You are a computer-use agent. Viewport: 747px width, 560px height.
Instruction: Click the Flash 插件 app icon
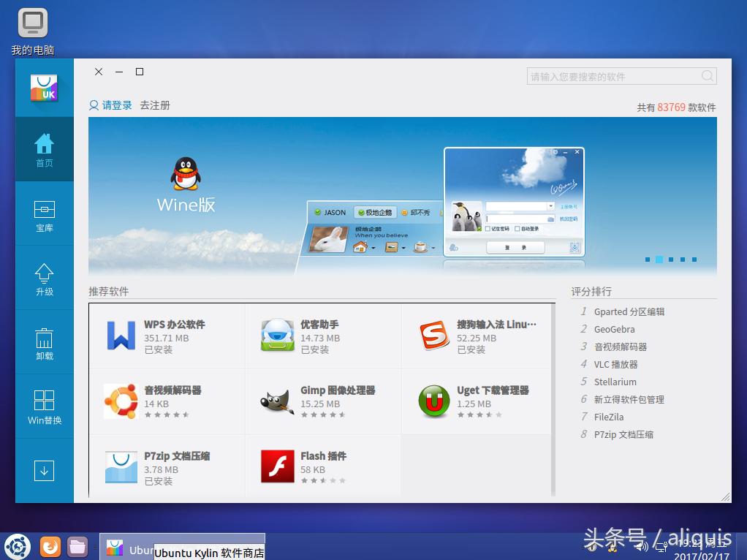[276, 466]
